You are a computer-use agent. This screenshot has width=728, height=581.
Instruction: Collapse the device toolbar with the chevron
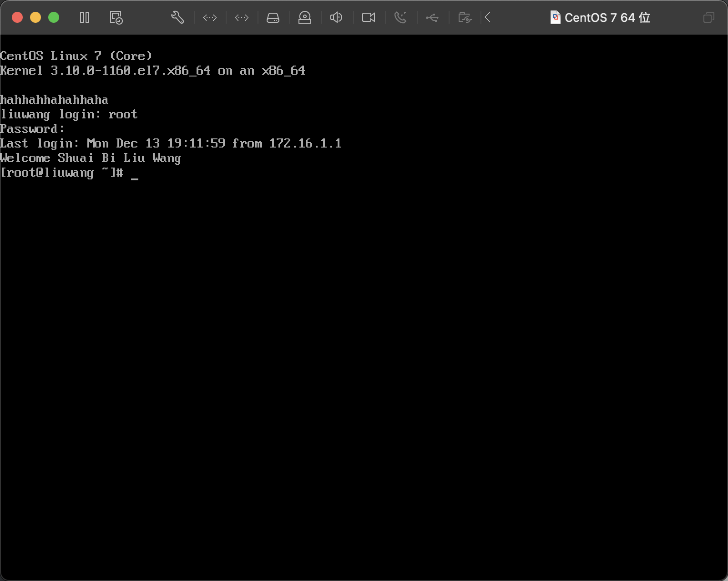[488, 18]
